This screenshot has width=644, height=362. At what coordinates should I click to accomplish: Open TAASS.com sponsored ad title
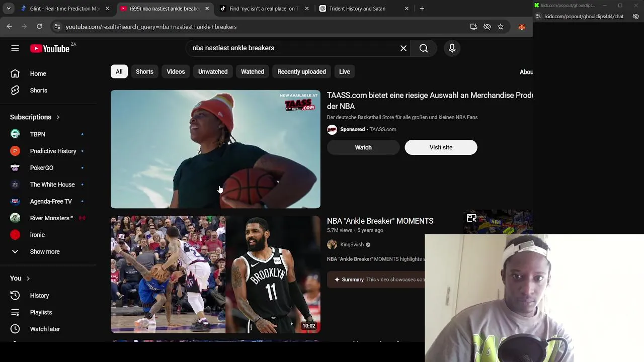pyautogui.click(x=430, y=101)
